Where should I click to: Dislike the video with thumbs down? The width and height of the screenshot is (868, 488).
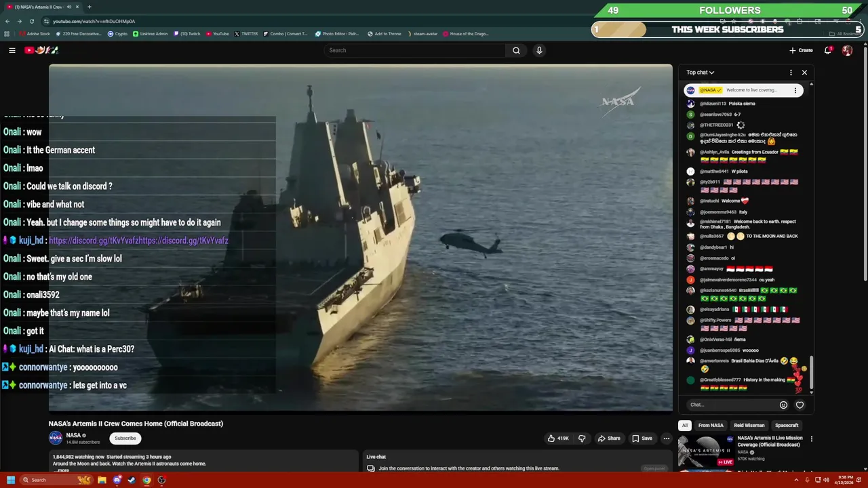582,439
